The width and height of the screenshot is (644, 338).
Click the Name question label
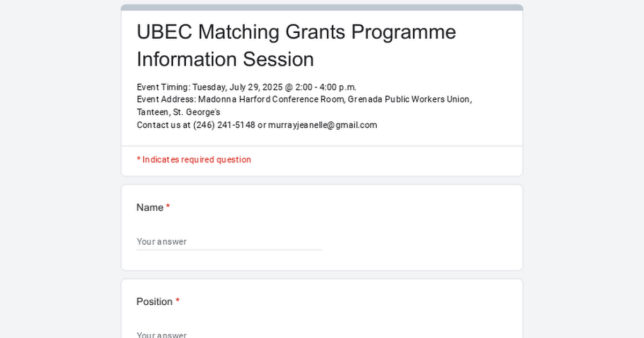(150, 208)
